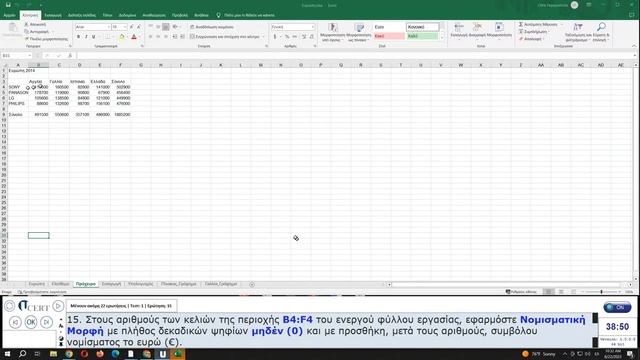Viewport: 640px width, 360px height.
Task: Click the insert function fx icon
Action: (x=70, y=56)
